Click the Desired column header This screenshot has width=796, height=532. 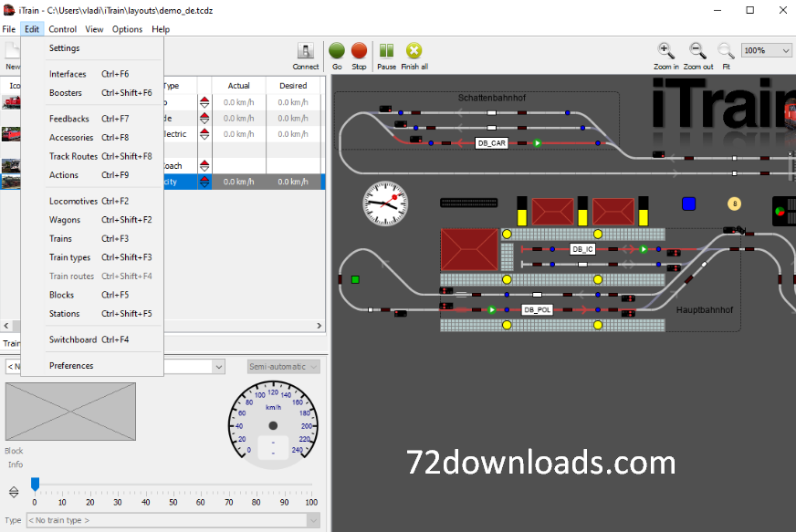click(x=293, y=86)
